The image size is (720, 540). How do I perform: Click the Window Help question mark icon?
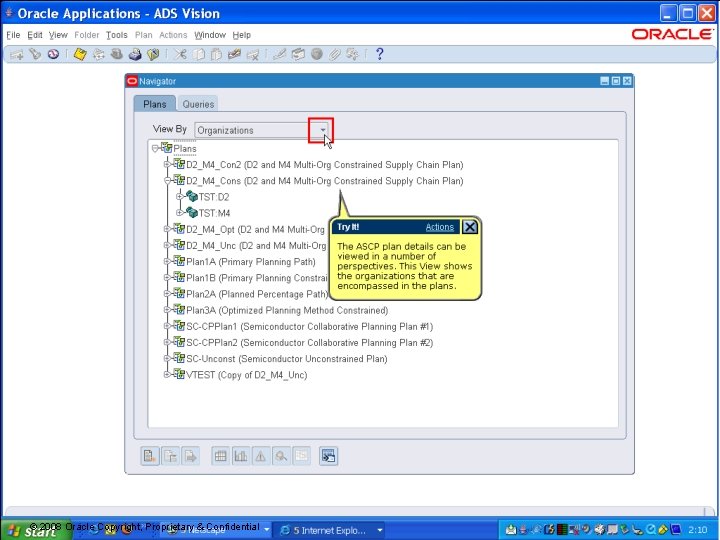tap(379, 54)
